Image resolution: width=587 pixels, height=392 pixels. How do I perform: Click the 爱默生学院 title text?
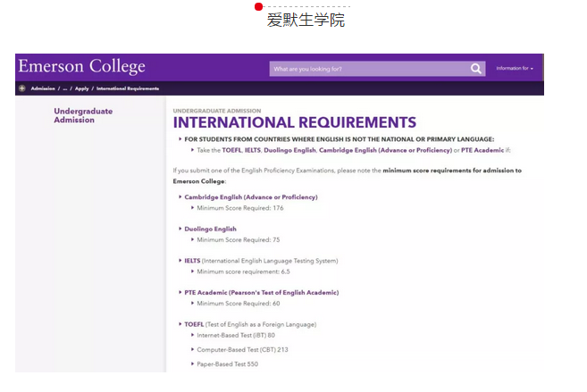click(x=306, y=20)
